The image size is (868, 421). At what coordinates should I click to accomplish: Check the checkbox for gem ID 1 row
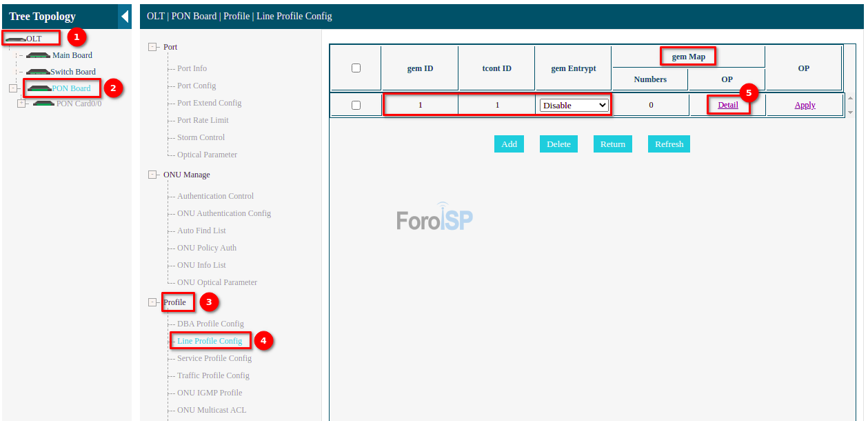[356, 105]
